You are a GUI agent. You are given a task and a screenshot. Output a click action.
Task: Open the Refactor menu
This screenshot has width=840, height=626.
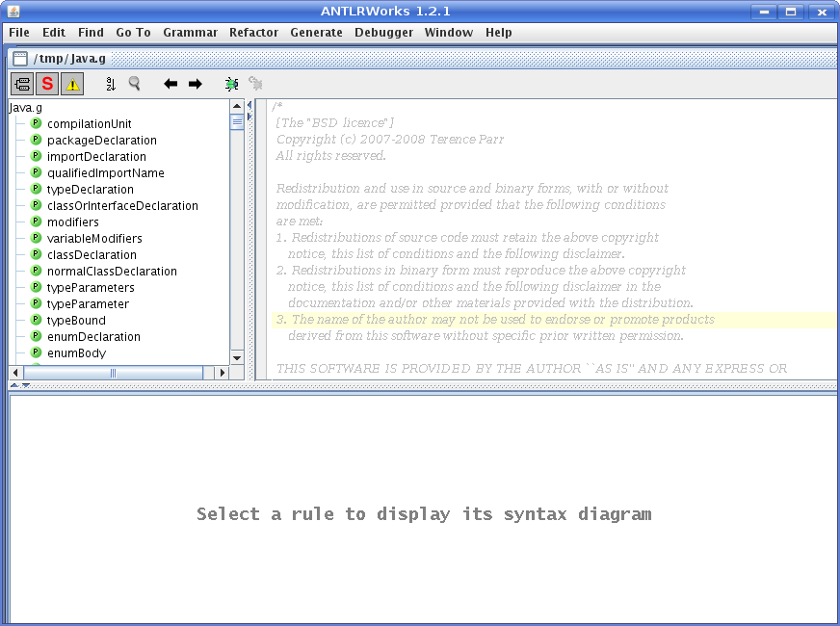click(253, 32)
